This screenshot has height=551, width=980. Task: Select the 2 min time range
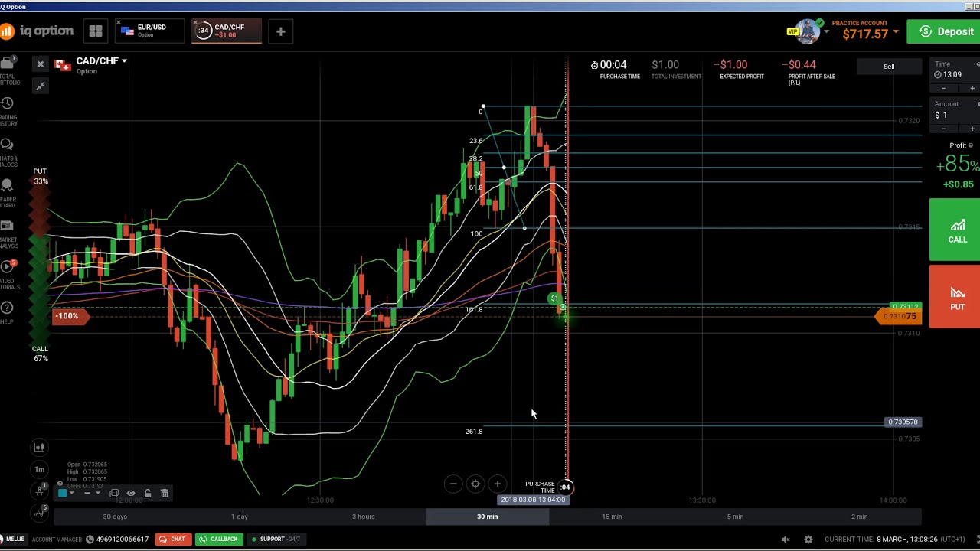(x=860, y=517)
